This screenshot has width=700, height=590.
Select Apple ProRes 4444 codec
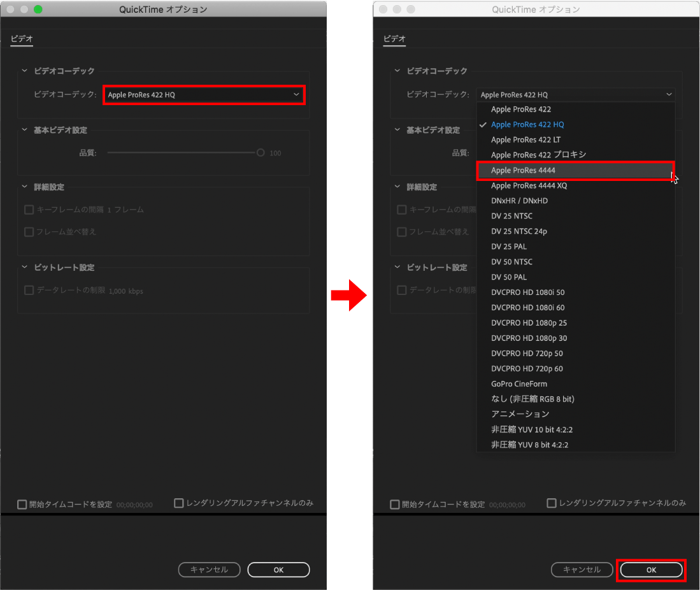[575, 170]
